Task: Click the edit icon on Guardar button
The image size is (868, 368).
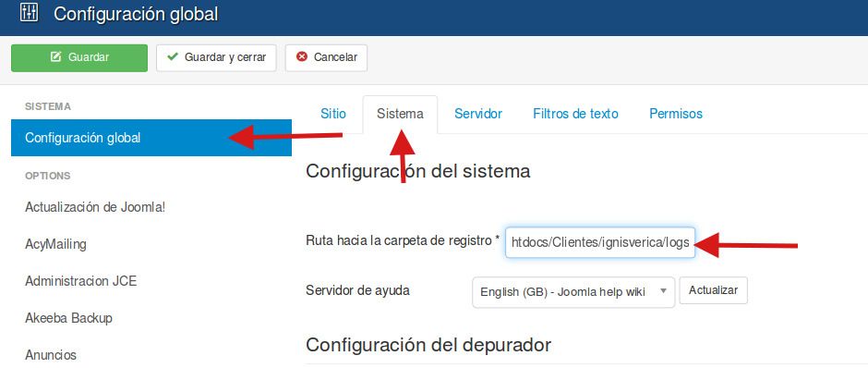Action: pyautogui.click(x=56, y=57)
